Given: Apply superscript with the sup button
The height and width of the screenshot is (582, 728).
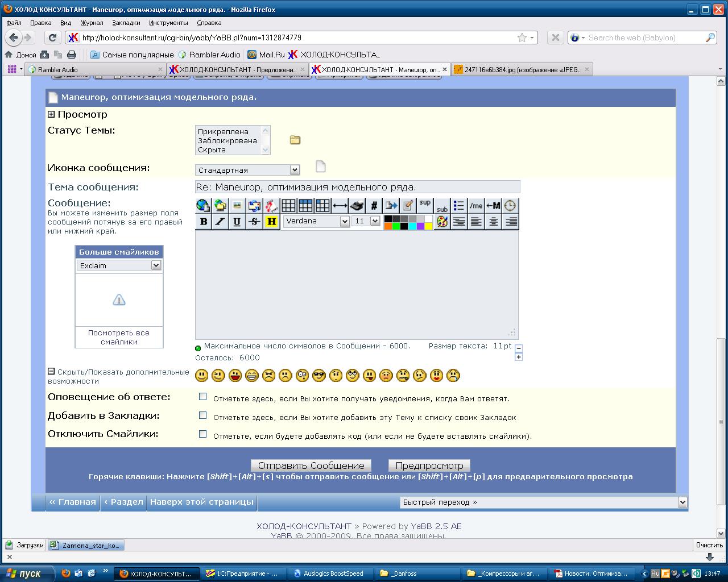Looking at the screenshot, I should [x=425, y=205].
